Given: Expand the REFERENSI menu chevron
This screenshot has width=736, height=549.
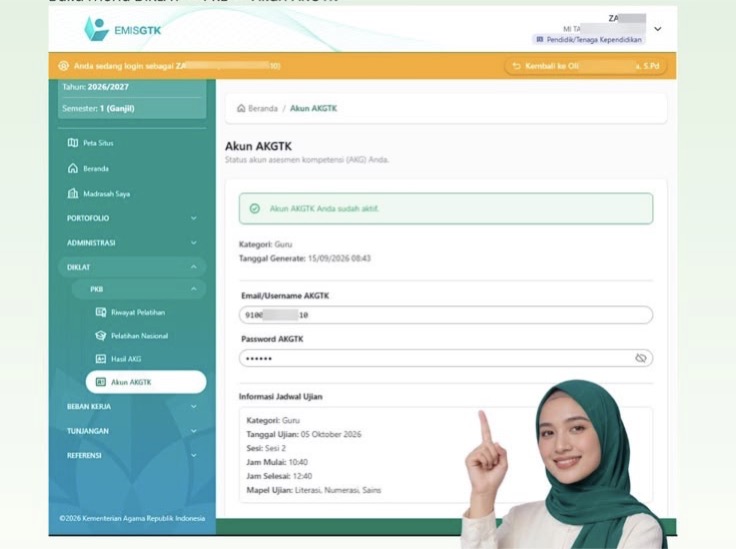Looking at the screenshot, I should pos(194,455).
